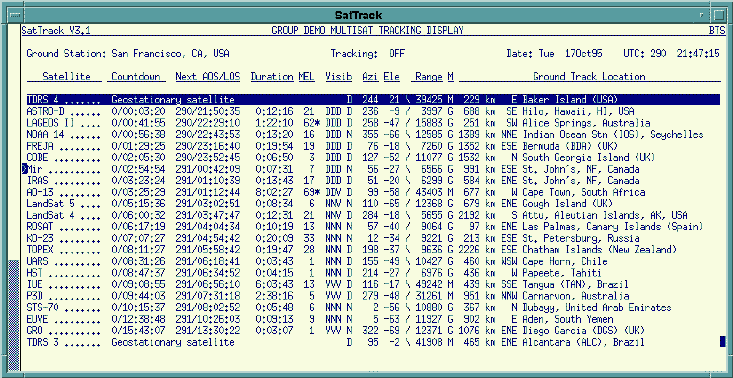Select the AO-13 satellite name
This screenshot has width=733, height=378.
point(39,192)
